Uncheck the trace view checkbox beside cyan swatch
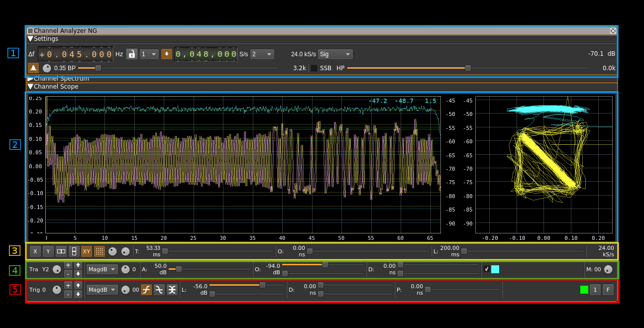This screenshot has height=328, width=644. tap(486, 269)
